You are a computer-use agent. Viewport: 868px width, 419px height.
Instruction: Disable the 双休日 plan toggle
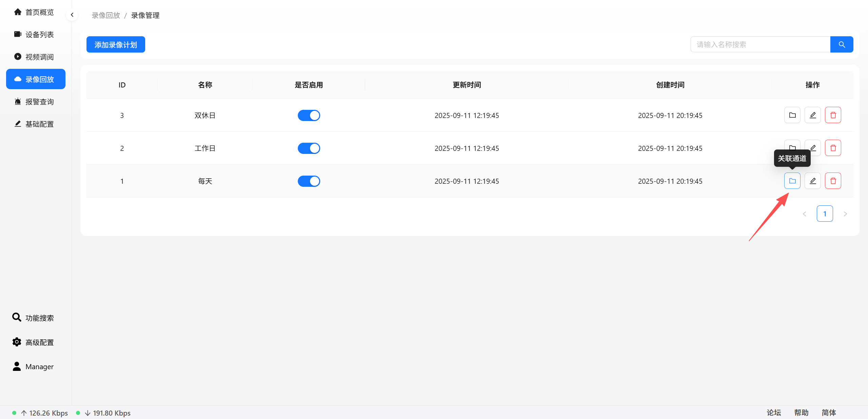coord(309,115)
